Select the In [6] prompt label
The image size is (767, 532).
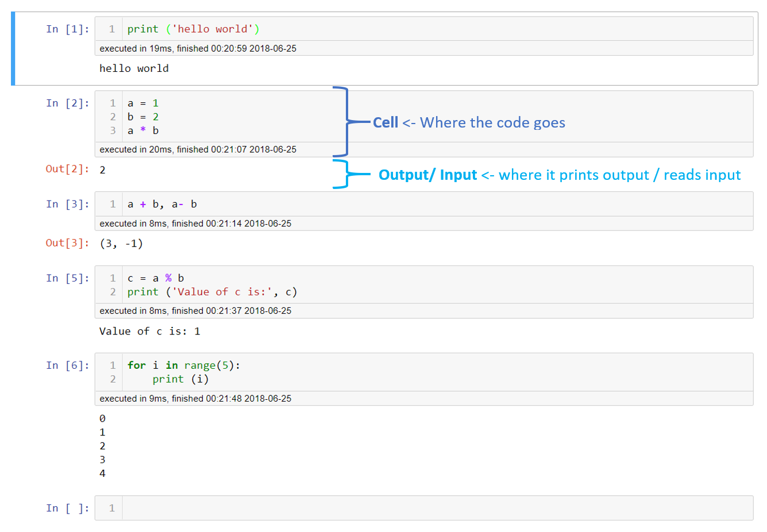pos(68,365)
